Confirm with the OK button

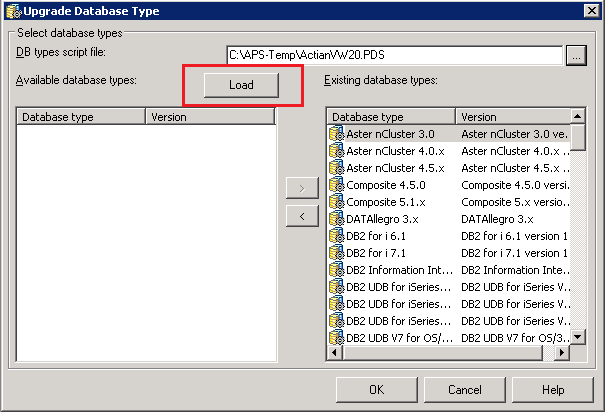pyautogui.click(x=377, y=390)
